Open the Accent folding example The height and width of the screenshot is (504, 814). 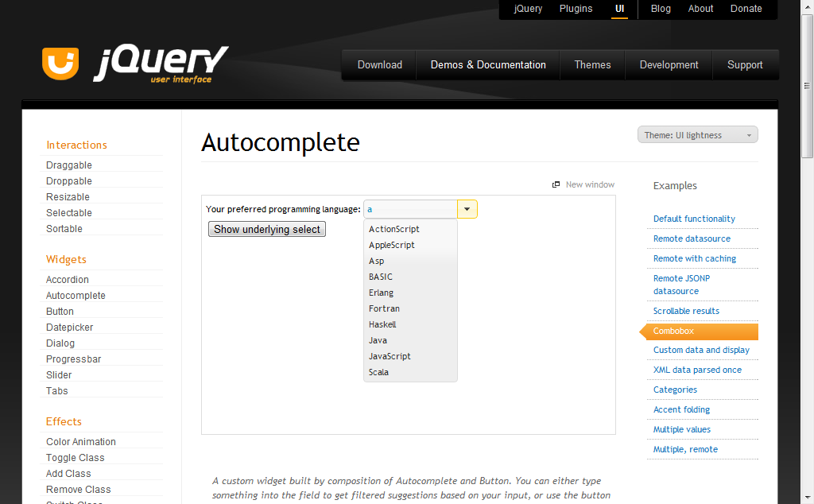tap(681, 409)
